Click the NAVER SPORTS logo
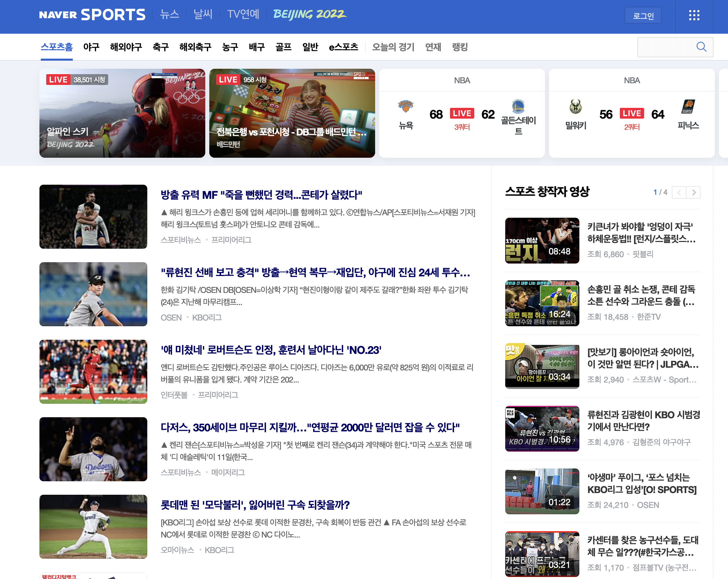Screen dimensions: 728x579 (92, 14)
